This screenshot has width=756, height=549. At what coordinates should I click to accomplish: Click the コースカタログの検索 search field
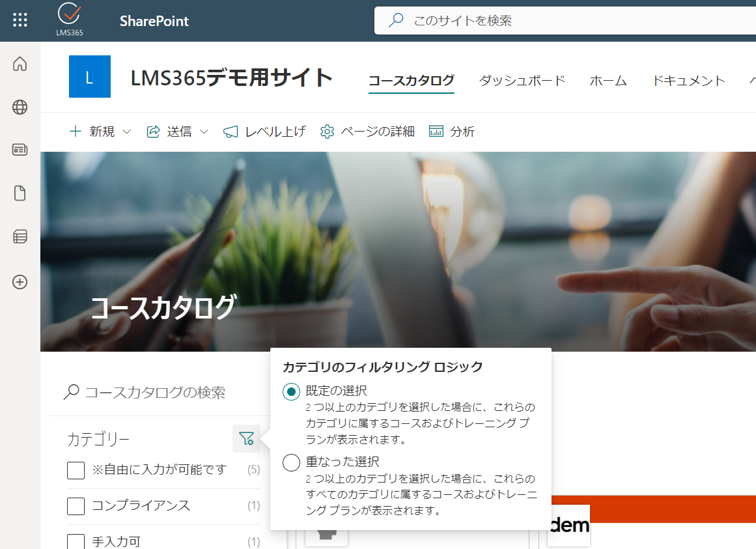(159, 392)
